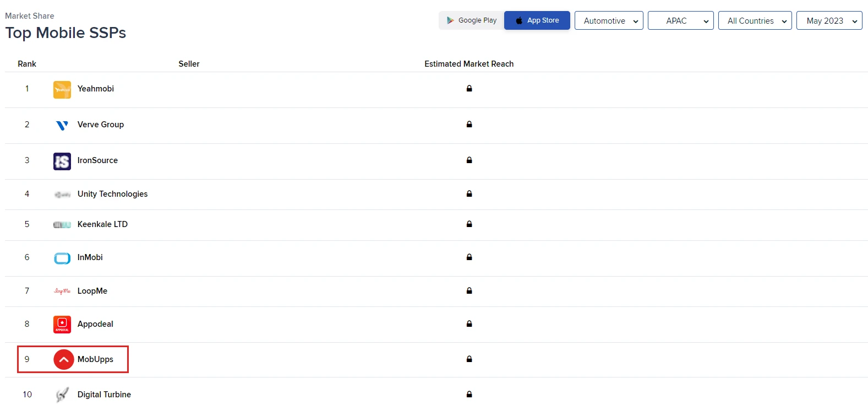
Task: Open the Verve Group seller name
Action: point(101,125)
